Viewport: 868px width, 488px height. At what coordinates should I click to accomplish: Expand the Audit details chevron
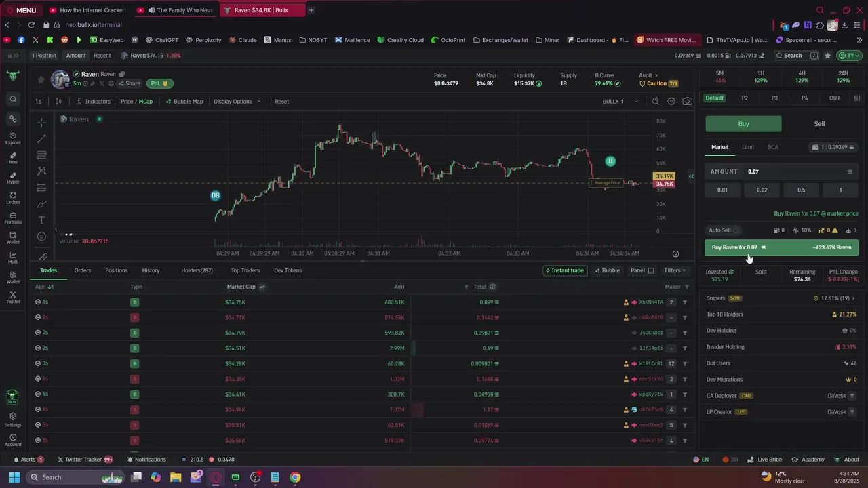pyautogui.click(x=657, y=75)
